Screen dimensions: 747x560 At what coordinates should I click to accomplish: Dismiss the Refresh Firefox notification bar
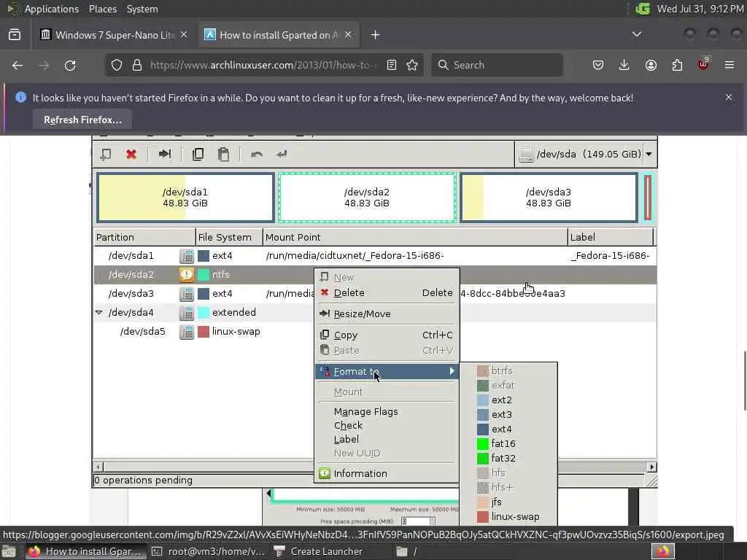pos(729,97)
